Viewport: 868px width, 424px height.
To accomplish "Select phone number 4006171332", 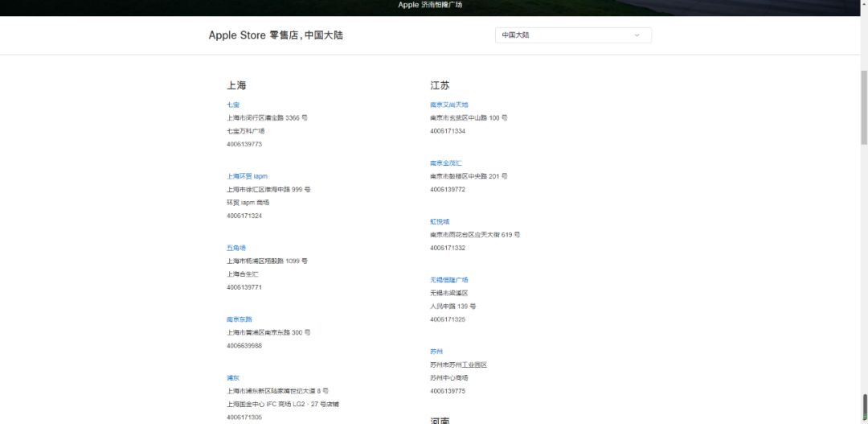I will click(x=448, y=248).
